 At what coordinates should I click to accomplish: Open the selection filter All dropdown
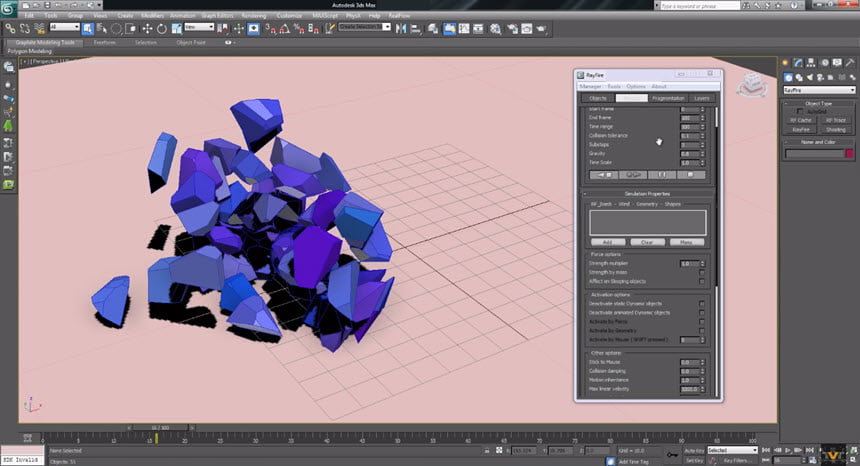[x=65, y=27]
